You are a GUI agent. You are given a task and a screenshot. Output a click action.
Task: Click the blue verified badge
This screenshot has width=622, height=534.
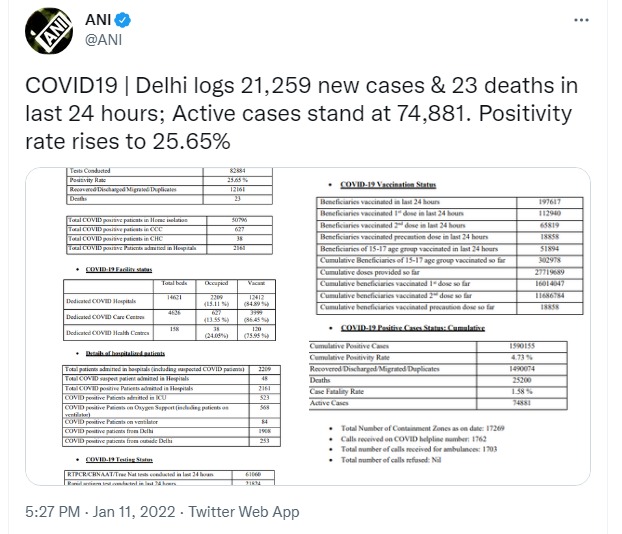tap(123, 20)
